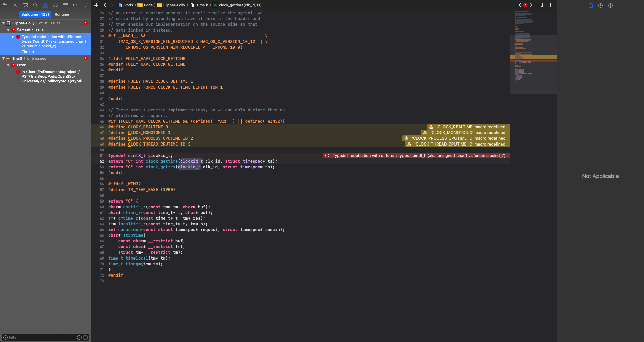Open the Report navigator speech-bubble icon
This screenshot has width=644, height=342.
86,5
